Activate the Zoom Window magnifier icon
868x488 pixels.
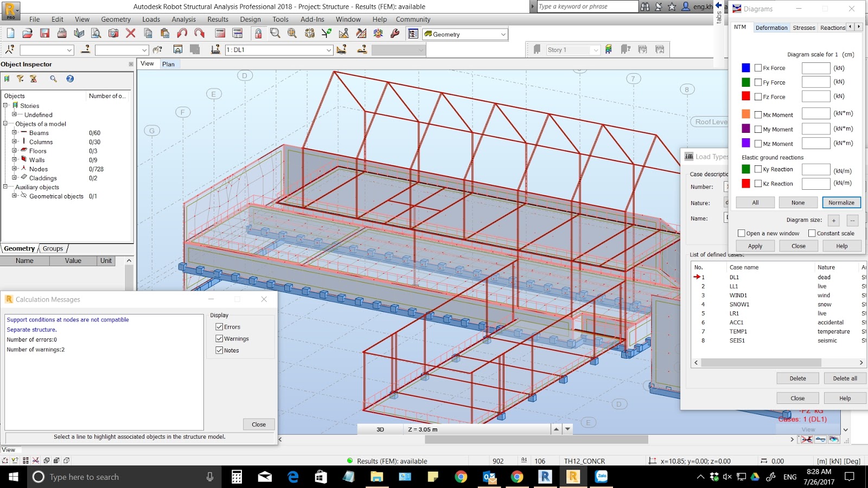(275, 34)
